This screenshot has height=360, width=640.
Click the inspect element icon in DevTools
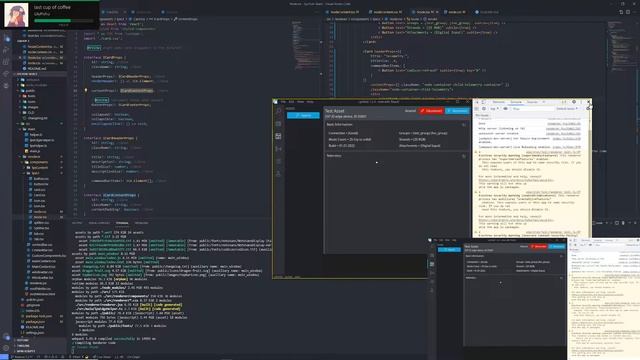pyautogui.click(x=477, y=102)
